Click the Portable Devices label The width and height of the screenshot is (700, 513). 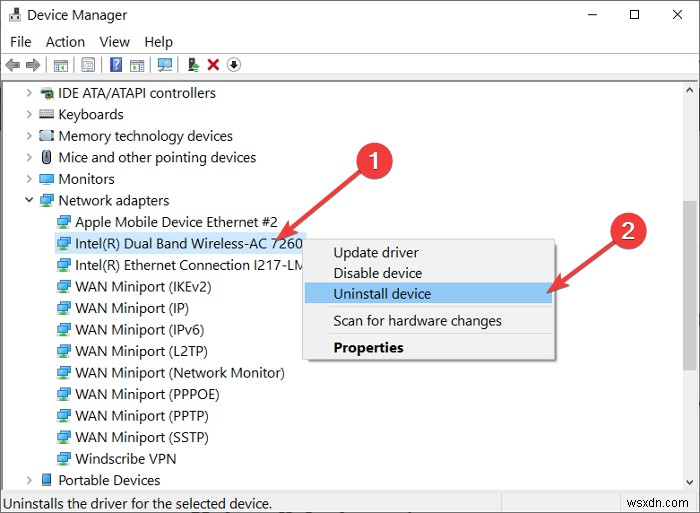(x=109, y=480)
